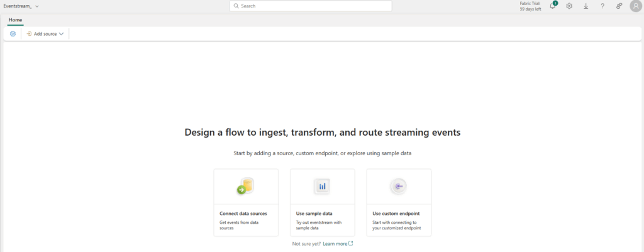Click the bar chart icon on Use sample data card

pos(323,187)
